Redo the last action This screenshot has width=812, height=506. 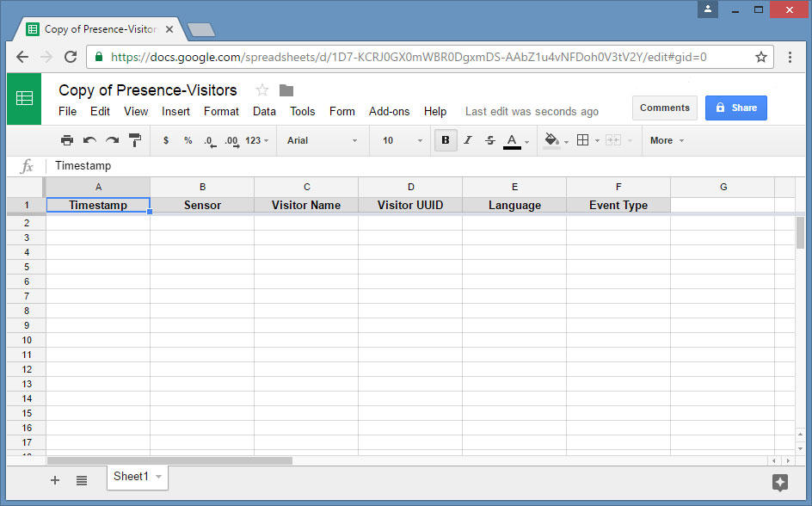(112, 140)
